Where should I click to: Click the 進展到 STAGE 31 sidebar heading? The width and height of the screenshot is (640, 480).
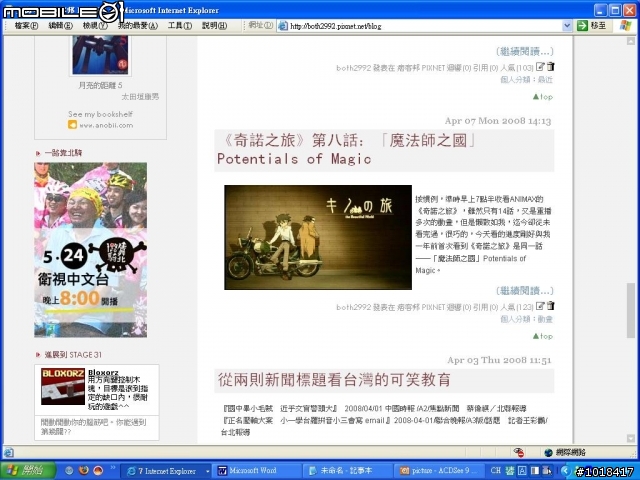(73, 355)
